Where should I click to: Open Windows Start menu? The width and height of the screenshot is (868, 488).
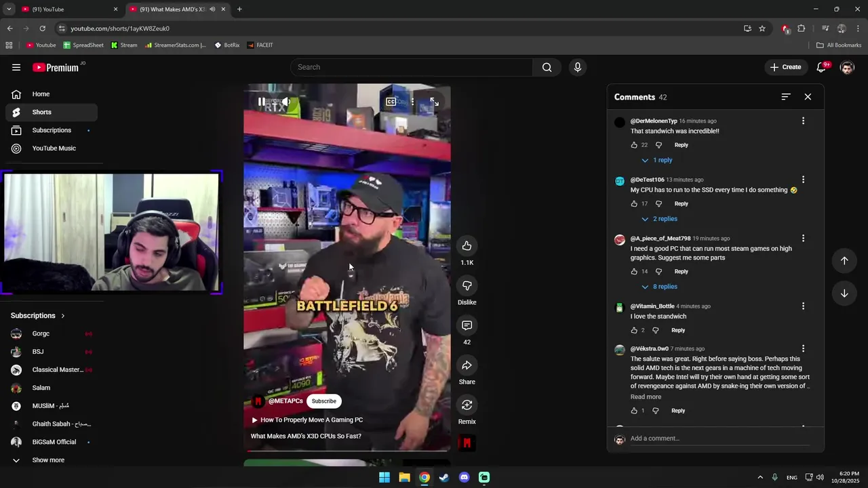tap(384, 477)
